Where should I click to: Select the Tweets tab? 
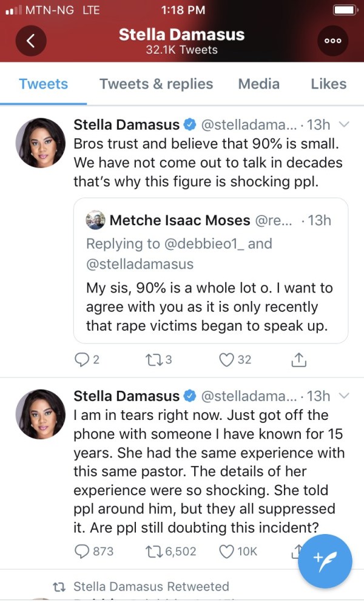(x=43, y=84)
